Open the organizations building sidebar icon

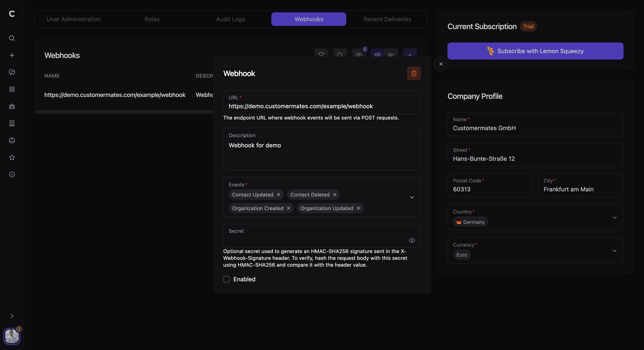(x=12, y=123)
